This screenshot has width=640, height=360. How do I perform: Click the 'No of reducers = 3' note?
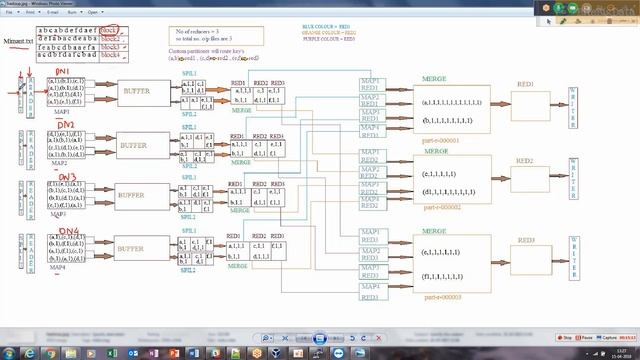pyautogui.click(x=197, y=31)
